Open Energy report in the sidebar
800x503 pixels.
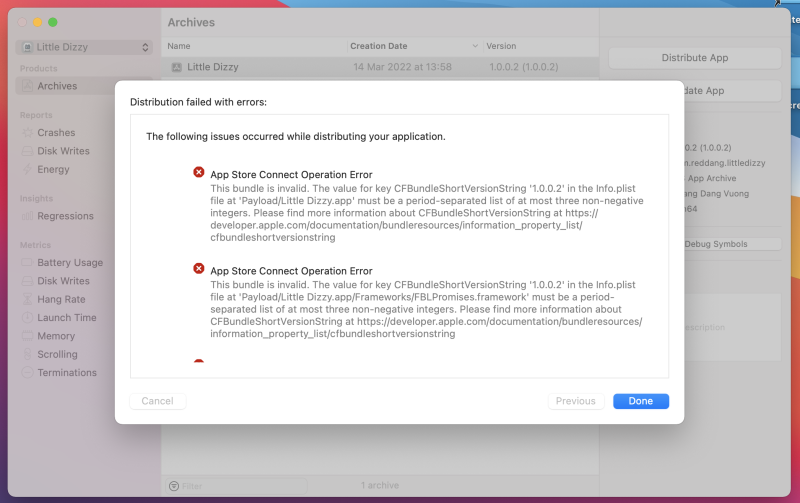53,169
